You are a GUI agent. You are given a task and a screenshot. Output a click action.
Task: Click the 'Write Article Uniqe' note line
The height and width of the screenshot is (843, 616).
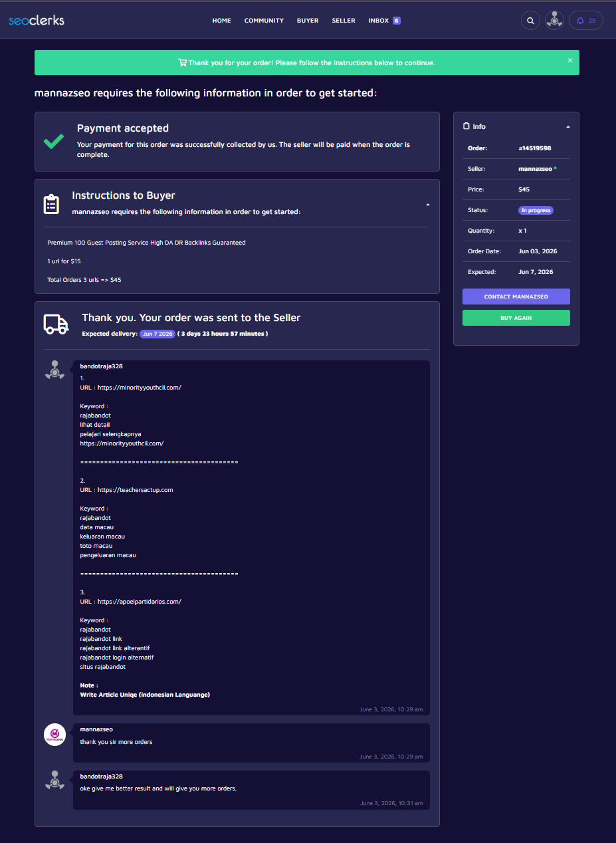[x=145, y=695]
